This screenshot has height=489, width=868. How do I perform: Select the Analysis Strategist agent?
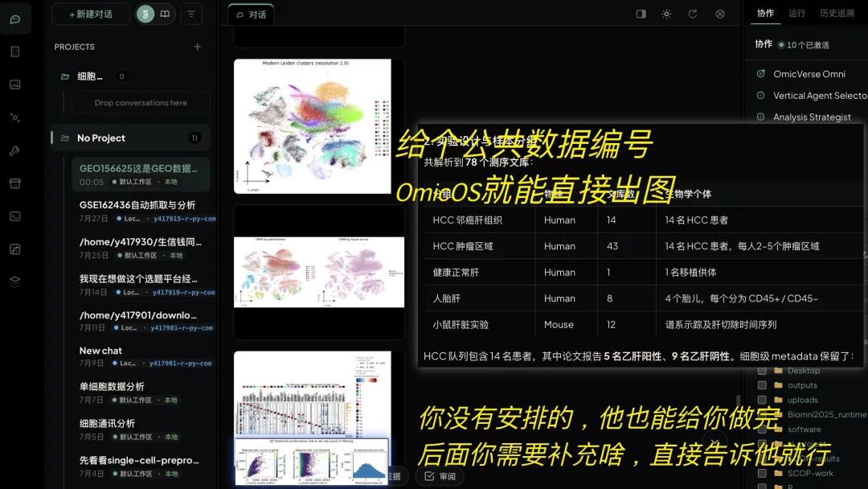click(812, 117)
